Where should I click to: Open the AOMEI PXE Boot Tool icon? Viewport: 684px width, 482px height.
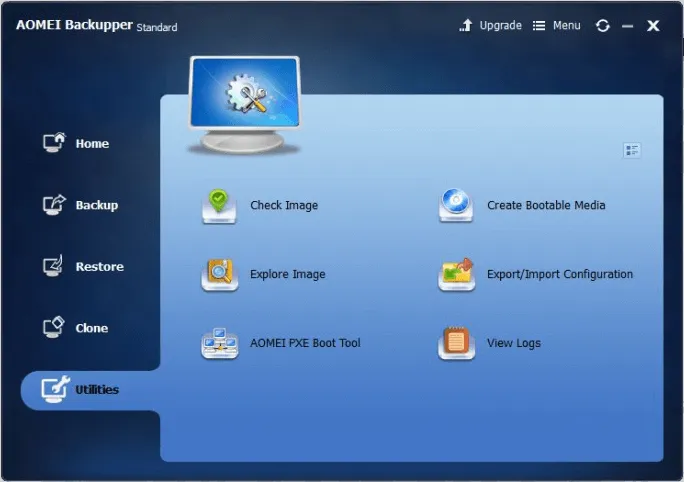(219, 343)
